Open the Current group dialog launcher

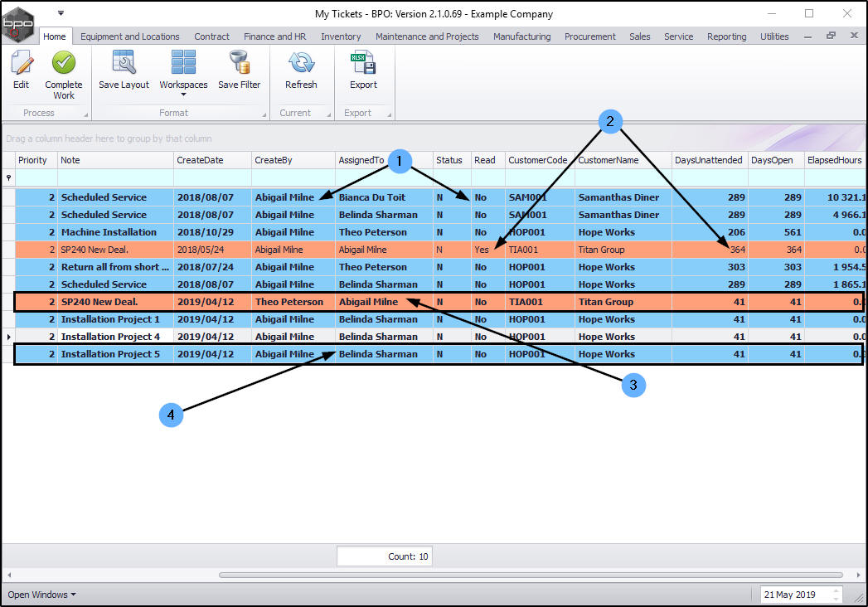(329, 114)
